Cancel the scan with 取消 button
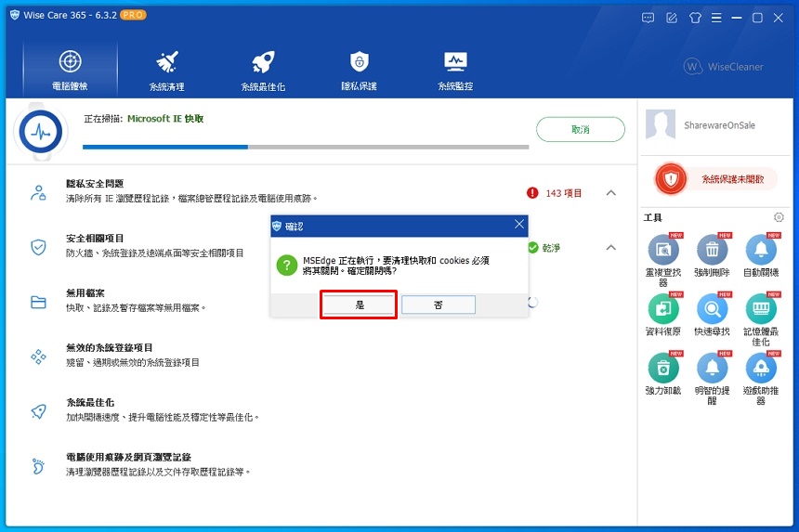The height and width of the screenshot is (532, 799). [x=581, y=129]
